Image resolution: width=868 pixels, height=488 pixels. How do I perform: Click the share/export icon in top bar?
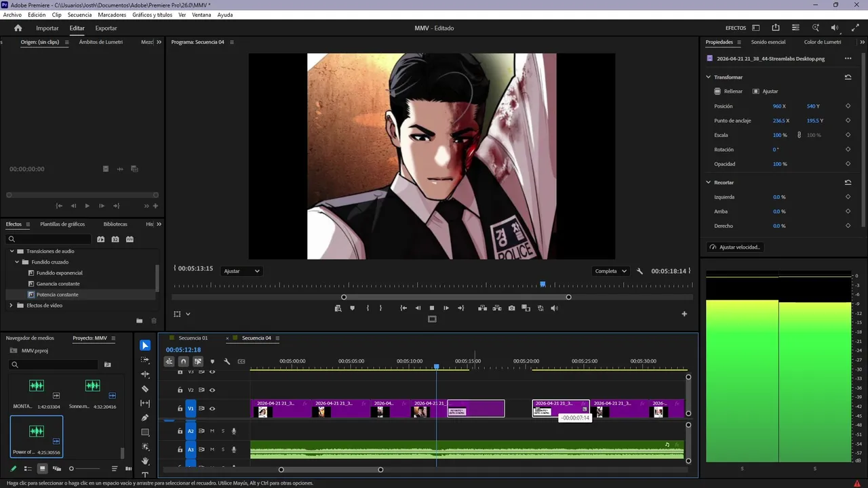776,28
